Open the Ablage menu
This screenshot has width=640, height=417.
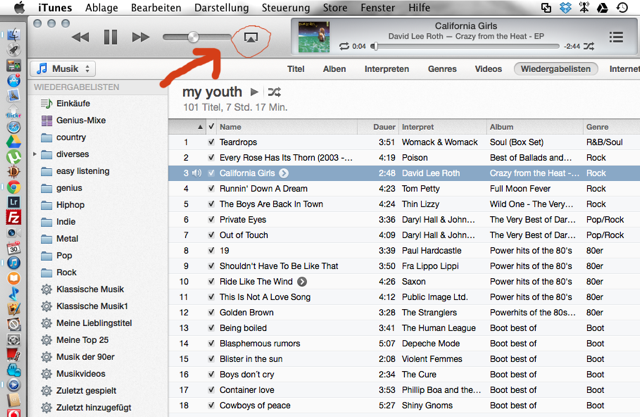[102, 7]
